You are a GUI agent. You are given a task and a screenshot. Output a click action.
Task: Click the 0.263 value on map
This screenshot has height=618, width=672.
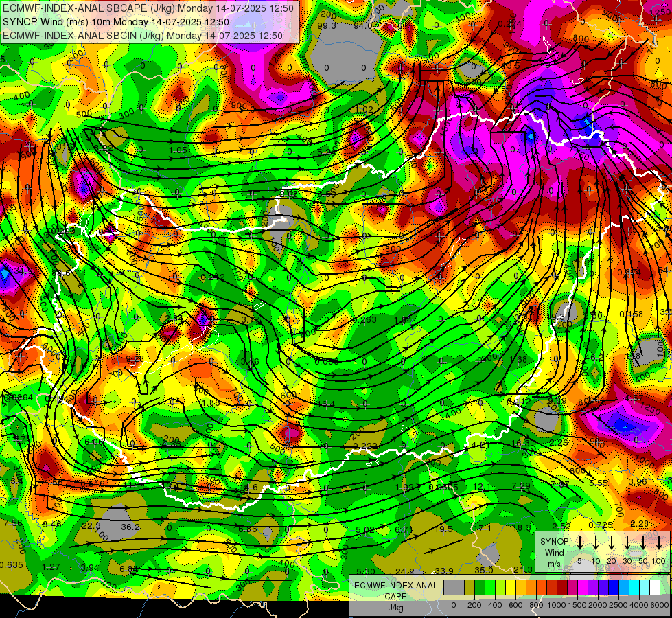pos(364,319)
